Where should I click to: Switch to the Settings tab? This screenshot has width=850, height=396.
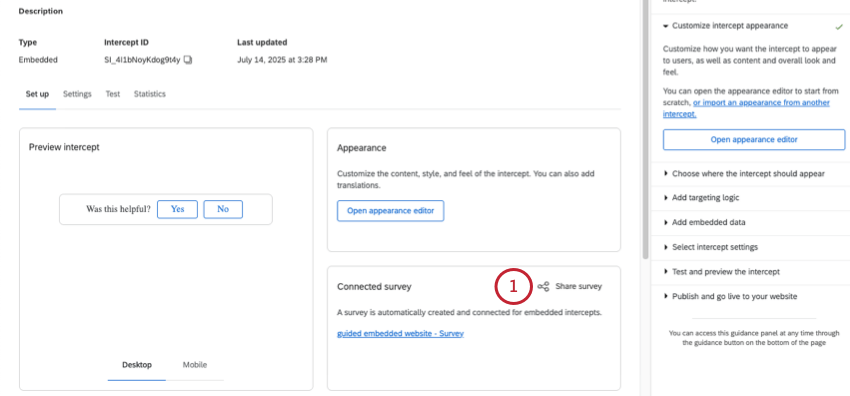pos(77,94)
